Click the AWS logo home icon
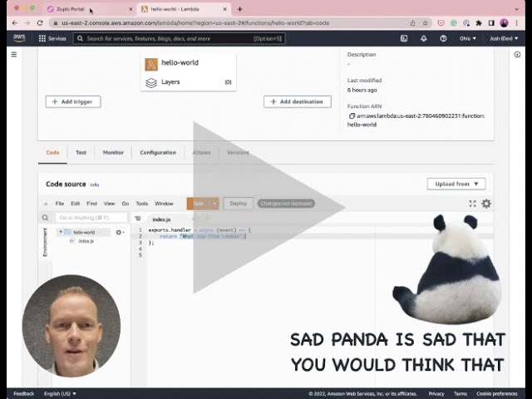The width and height of the screenshot is (532, 399). pyautogui.click(x=19, y=38)
